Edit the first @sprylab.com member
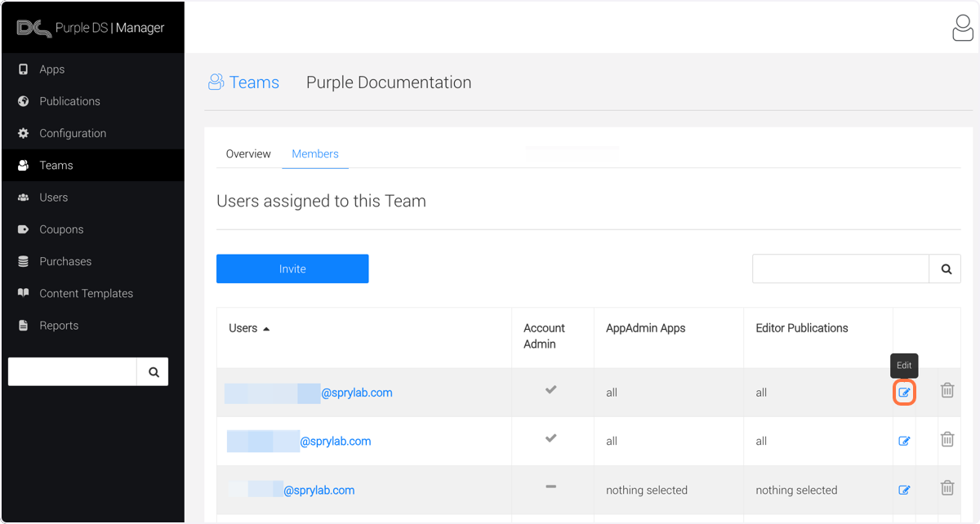980x524 pixels. (904, 393)
